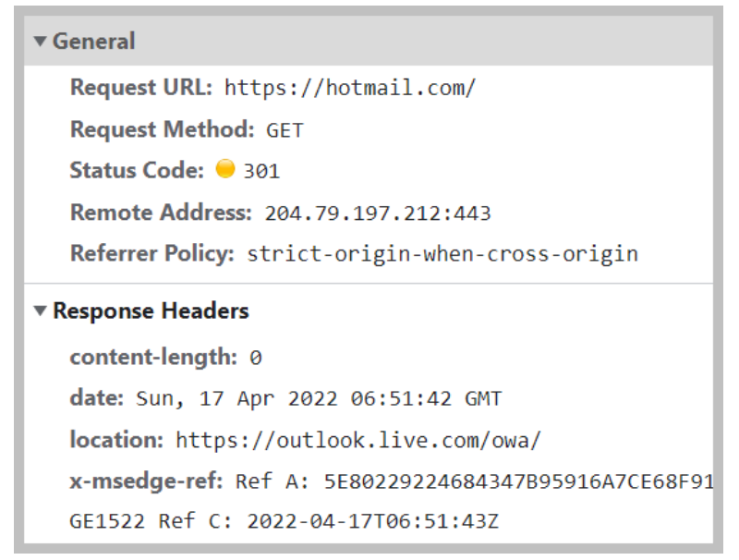
Task: Click the Request URL value https://hotmail.com/
Action: [350, 88]
